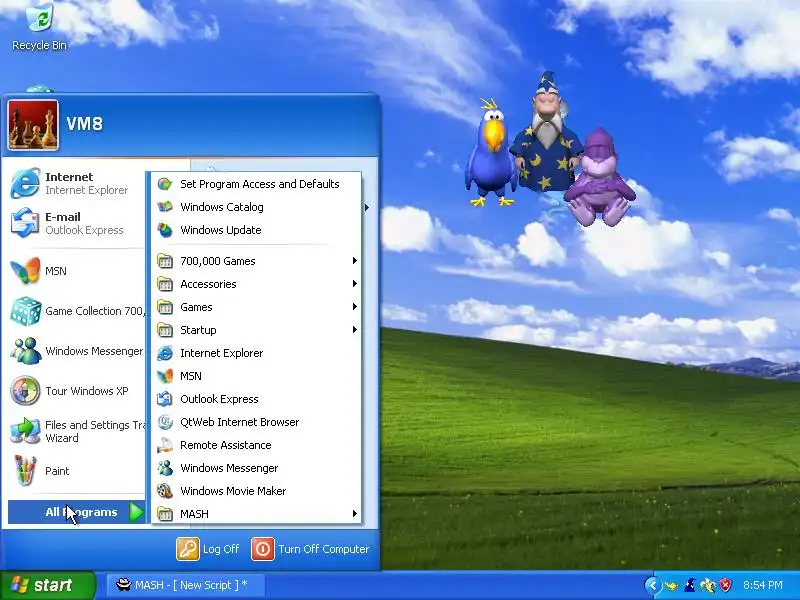Click the Merlin wizard character on desktop
The height and width of the screenshot is (600, 800).
pos(548,132)
